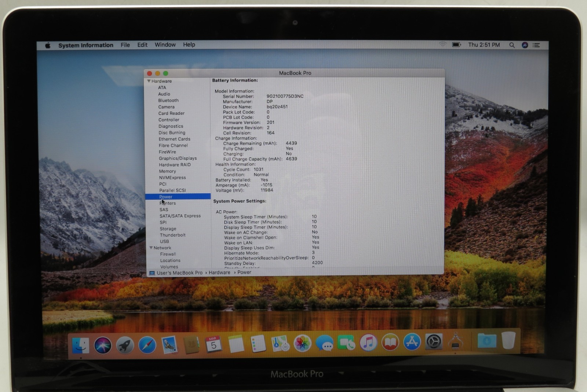The width and height of the screenshot is (587, 392).
Task: Open Mail stamp icon in Dock
Action: click(169, 345)
